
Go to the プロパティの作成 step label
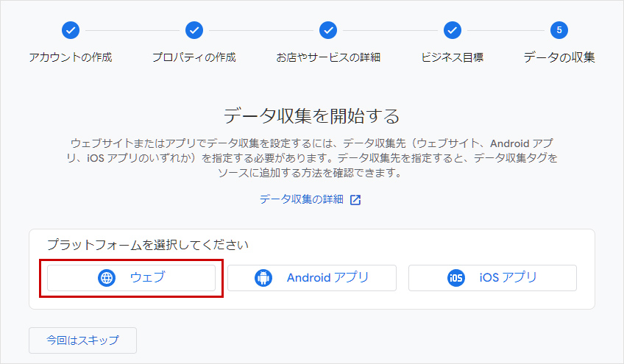coord(194,57)
